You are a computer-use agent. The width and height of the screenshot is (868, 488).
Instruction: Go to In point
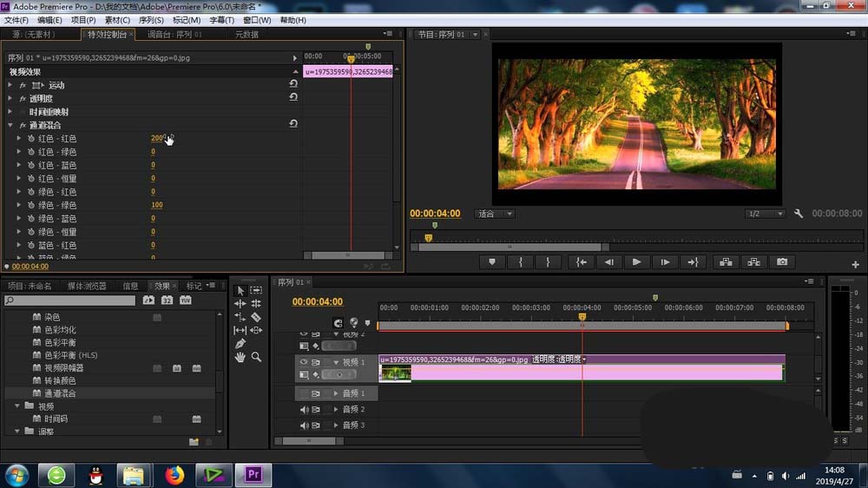click(582, 262)
